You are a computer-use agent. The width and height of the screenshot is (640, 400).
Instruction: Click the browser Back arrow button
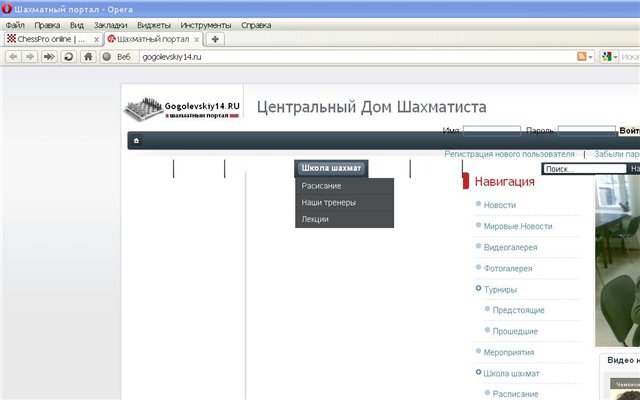(x=13, y=57)
